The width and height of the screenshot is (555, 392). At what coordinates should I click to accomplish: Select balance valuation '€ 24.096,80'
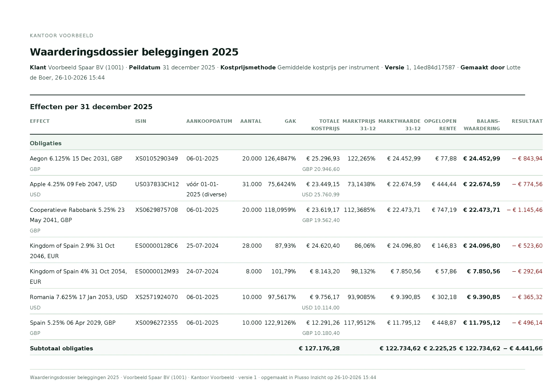[482, 246]
